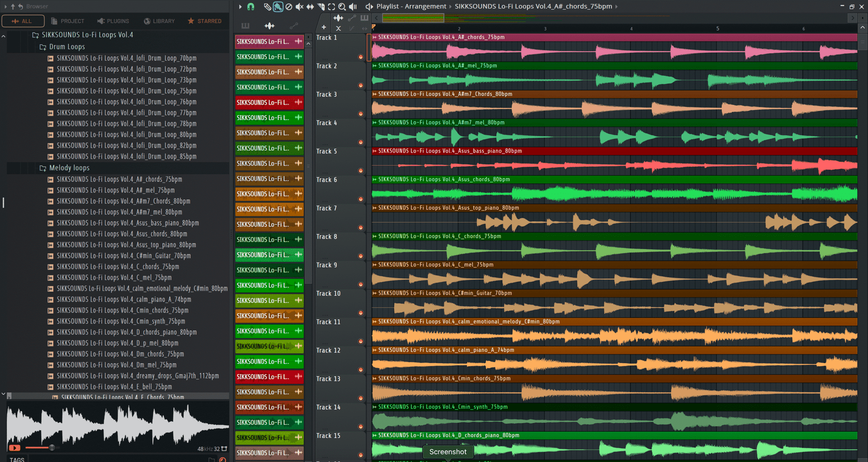Adjust the preview volume slider knob
Image resolution: width=868 pixels, height=462 pixels.
(x=52, y=448)
